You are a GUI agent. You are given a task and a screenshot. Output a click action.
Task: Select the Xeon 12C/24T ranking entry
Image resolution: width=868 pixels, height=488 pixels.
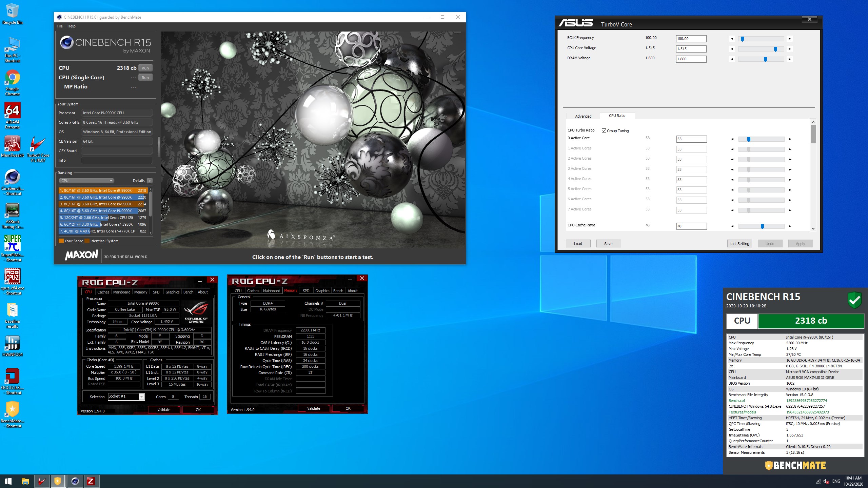point(103,218)
